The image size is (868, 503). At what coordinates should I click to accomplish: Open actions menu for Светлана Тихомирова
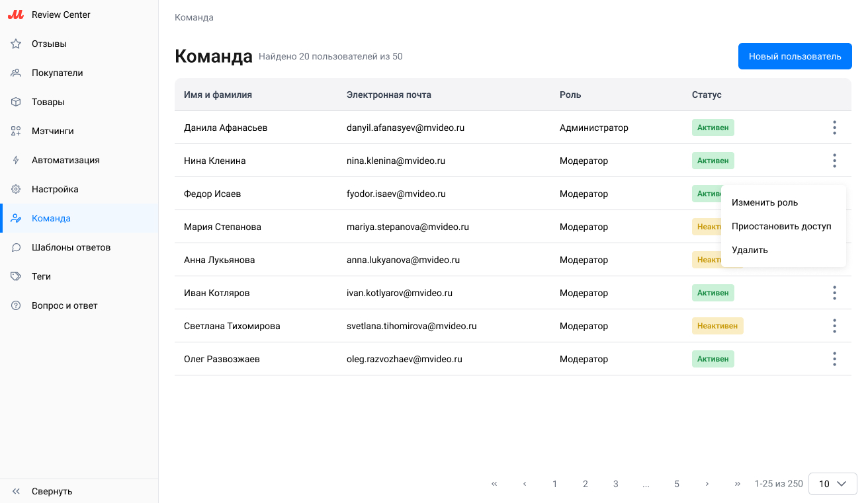(x=834, y=326)
